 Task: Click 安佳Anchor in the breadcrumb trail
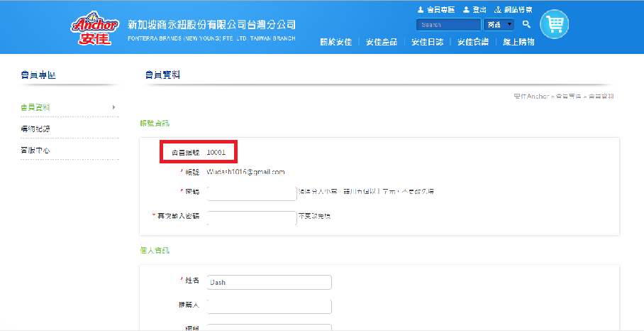(x=531, y=95)
